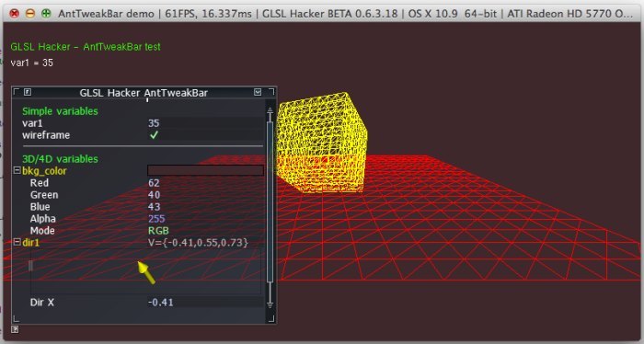Image resolution: width=644 pixels, height=344 pixels.
Task: Select the Alpha value 255
Action: pyautogui.click(x=156, y=219)
